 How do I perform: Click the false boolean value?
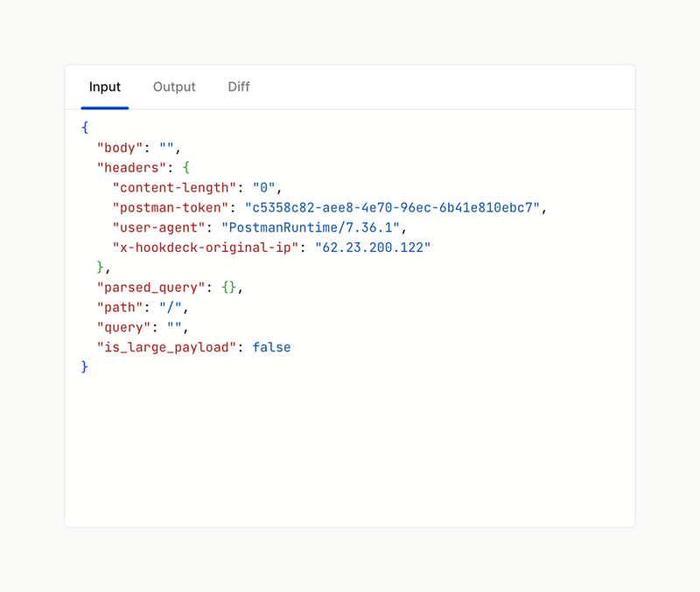[271, 347]
